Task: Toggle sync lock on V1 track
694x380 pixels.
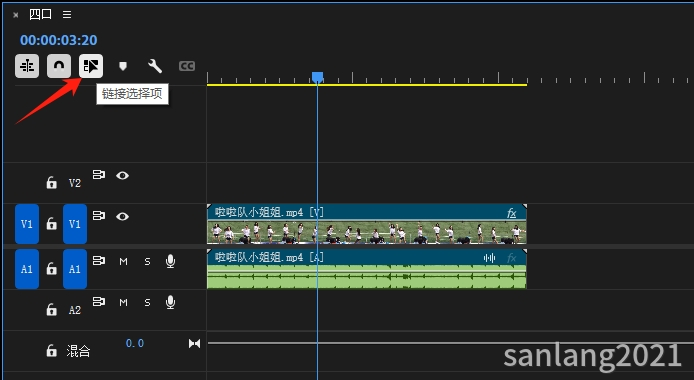Action: point(99,215)
